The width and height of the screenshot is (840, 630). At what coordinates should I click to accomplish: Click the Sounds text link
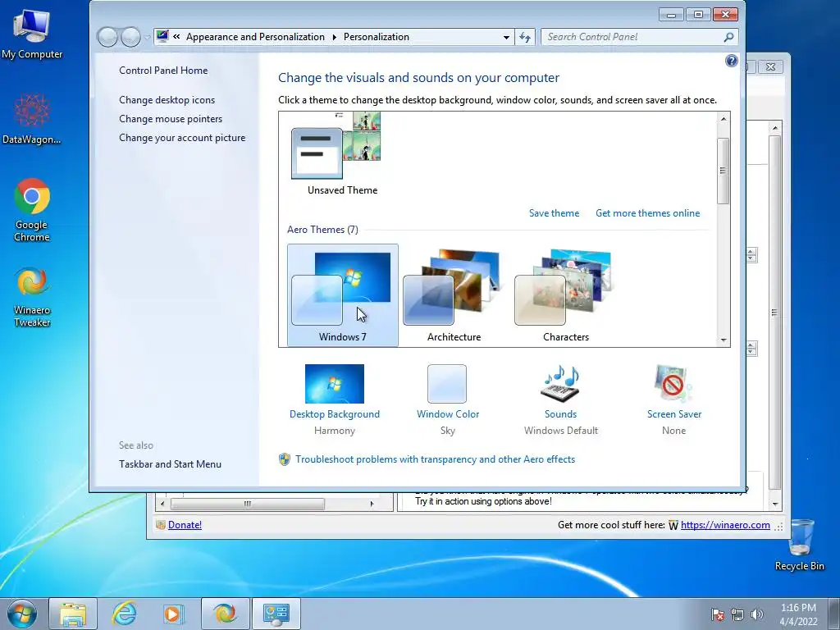tap(560, 414)
